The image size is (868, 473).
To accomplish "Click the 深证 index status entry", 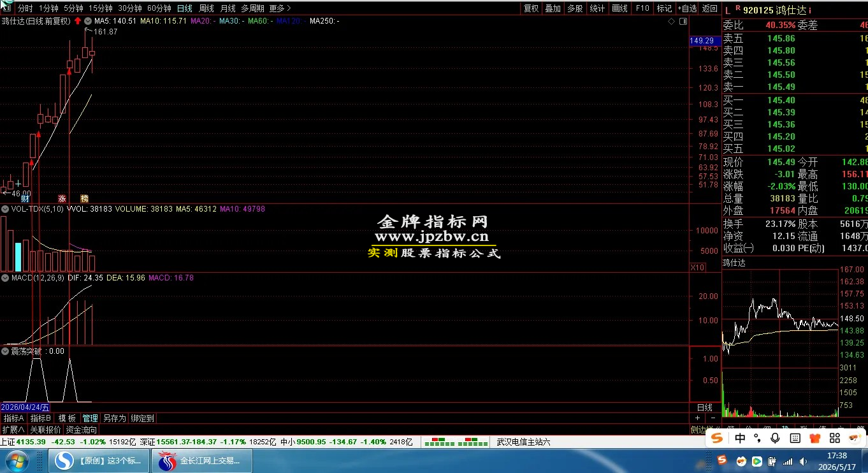I will [208, 442].
